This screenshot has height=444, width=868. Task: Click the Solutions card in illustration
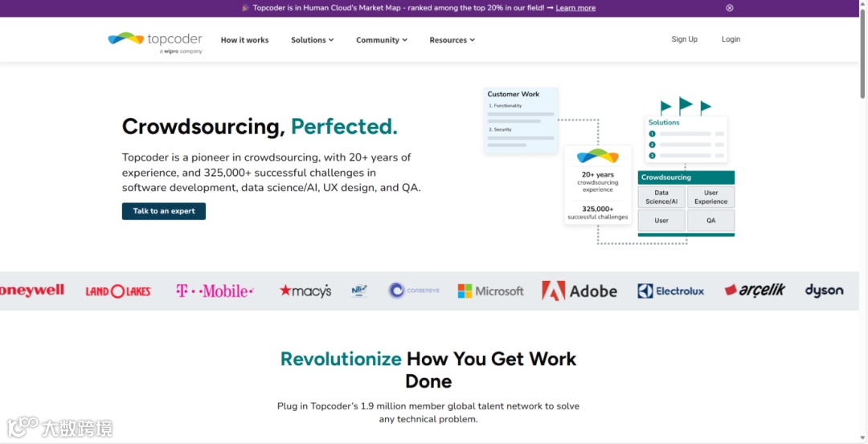pos(686,139)
